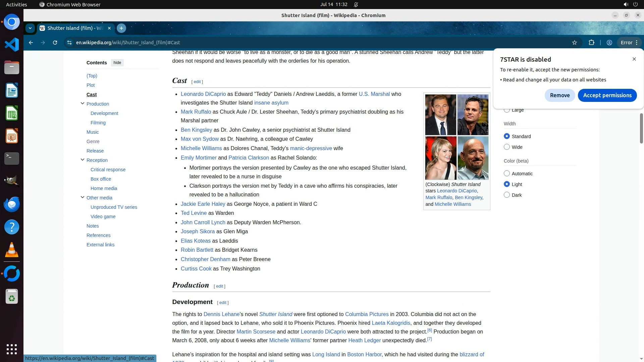This screenshot has height=362, width=644.
Task: Collapse the Production contents section
Action: point(83,104)
